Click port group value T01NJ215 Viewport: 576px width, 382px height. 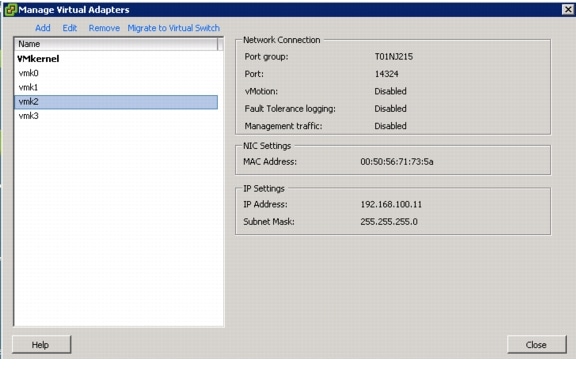click(394, 57)
